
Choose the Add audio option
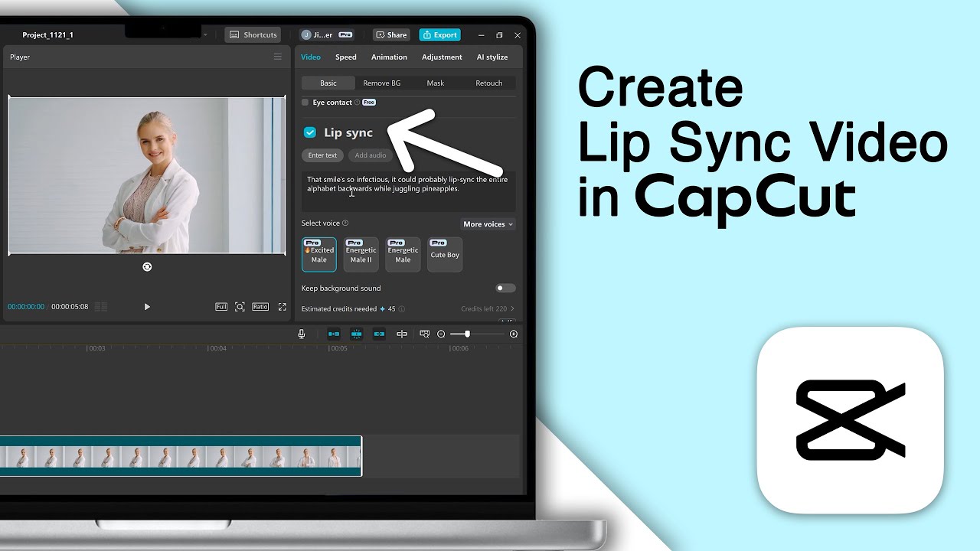coord(371,155)
